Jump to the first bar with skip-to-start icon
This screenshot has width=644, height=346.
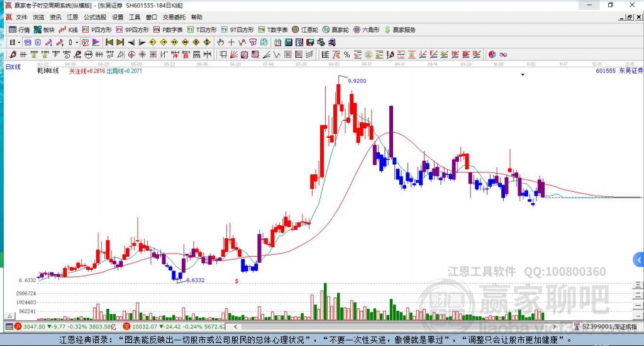click(x=109, y=42)
